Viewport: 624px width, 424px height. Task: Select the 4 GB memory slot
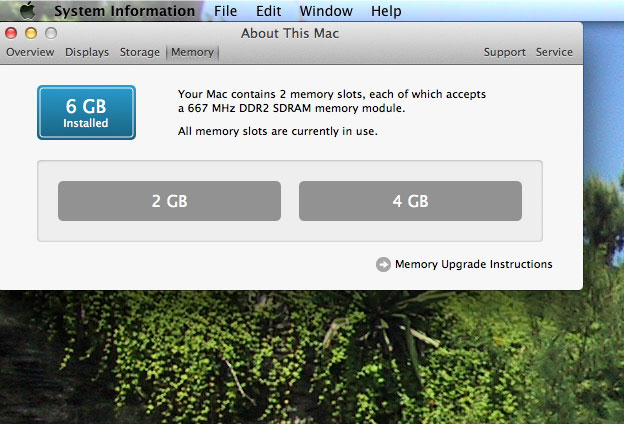click(410, 201)
